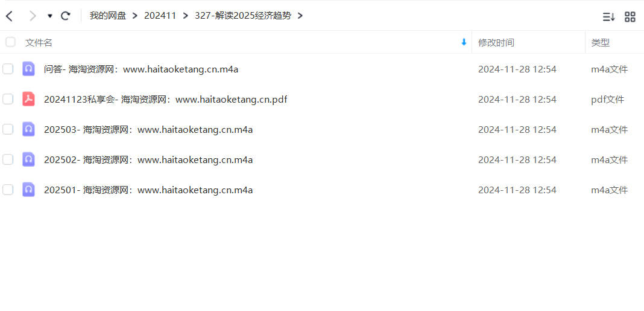
Task: Click m4a文件 type in 202503 row
Action: tap(610, 130)
